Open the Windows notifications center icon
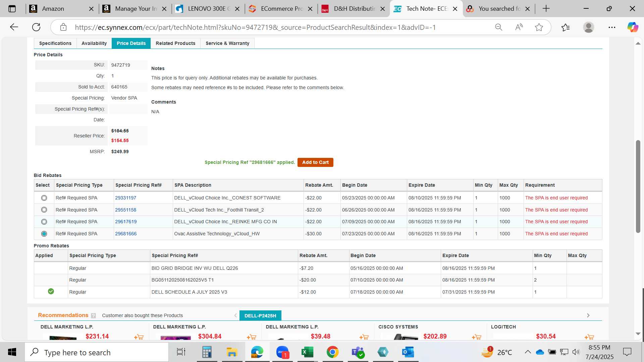The image size is (644, 362). tap(627, 352)
